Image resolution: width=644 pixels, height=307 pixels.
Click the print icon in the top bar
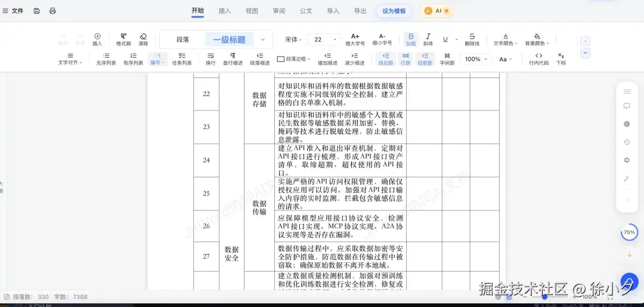(52, 11)
